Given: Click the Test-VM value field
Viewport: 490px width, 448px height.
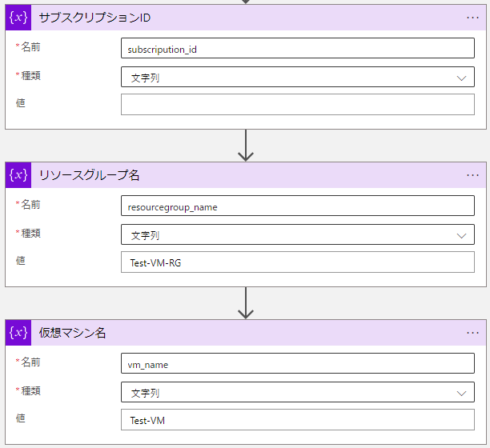Looking at the screenshot, I should (x=298, y=419).
